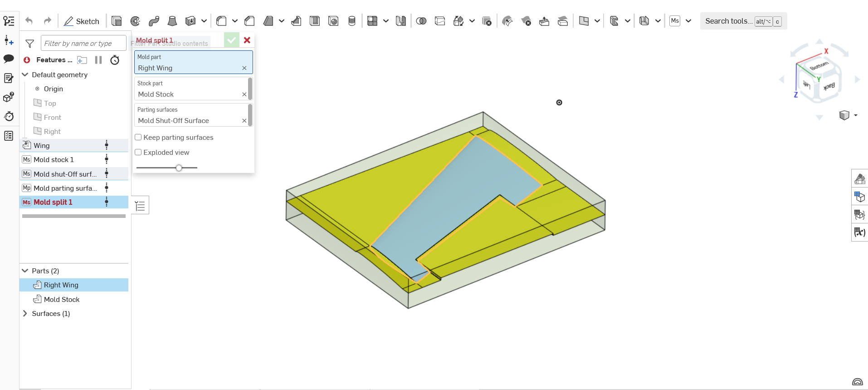Select the Plane tool
868x390 pixels.
click(584, 21)
